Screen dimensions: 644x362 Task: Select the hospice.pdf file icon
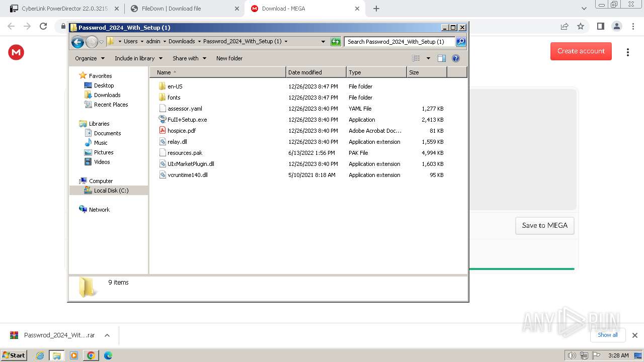click(x=162, y=131)
